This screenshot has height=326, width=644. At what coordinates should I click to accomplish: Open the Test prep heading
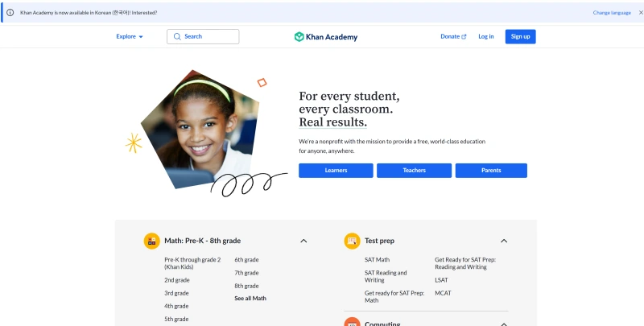pyautogui.click(x=379, y=241)
